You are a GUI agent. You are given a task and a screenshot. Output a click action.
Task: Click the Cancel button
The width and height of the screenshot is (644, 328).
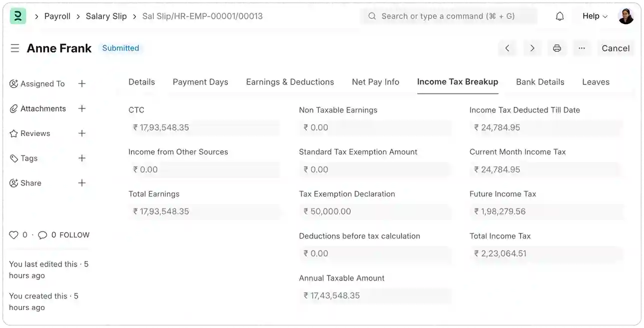[615, 48]
